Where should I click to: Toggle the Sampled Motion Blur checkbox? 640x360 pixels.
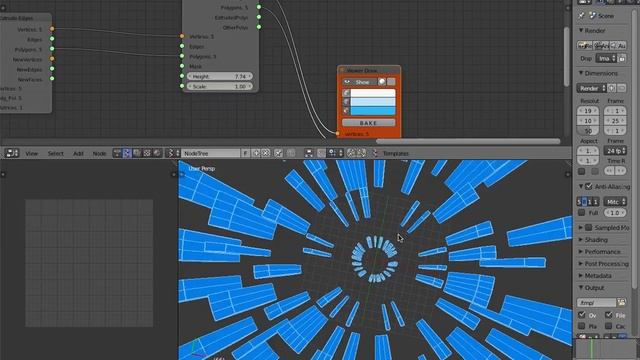pyautogui.click(x=589, y=227)
